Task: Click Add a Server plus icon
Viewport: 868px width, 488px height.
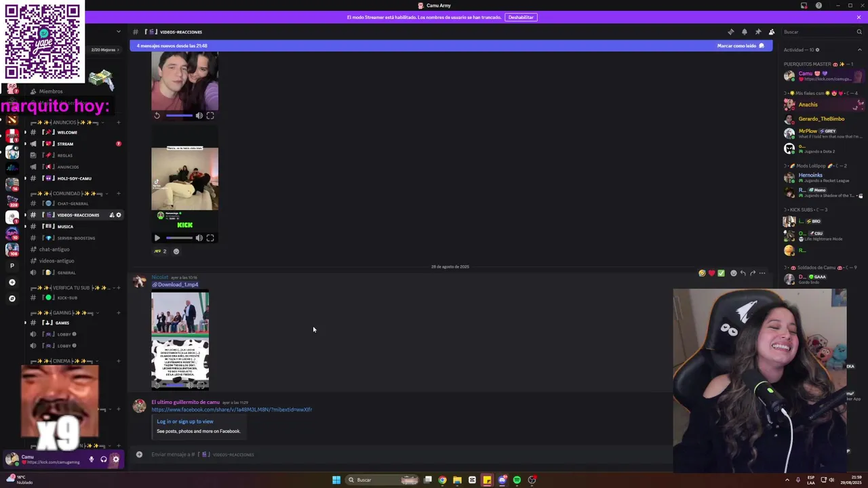Action: tap(12, 282)
